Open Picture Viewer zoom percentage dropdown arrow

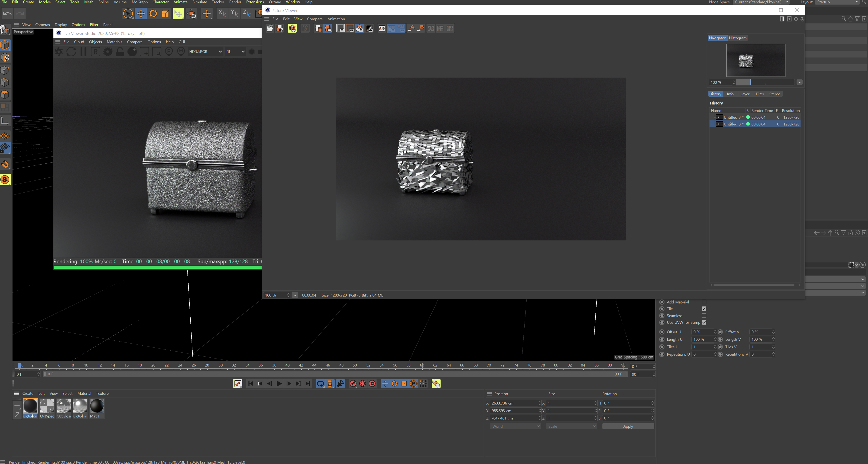click(295, 295)
